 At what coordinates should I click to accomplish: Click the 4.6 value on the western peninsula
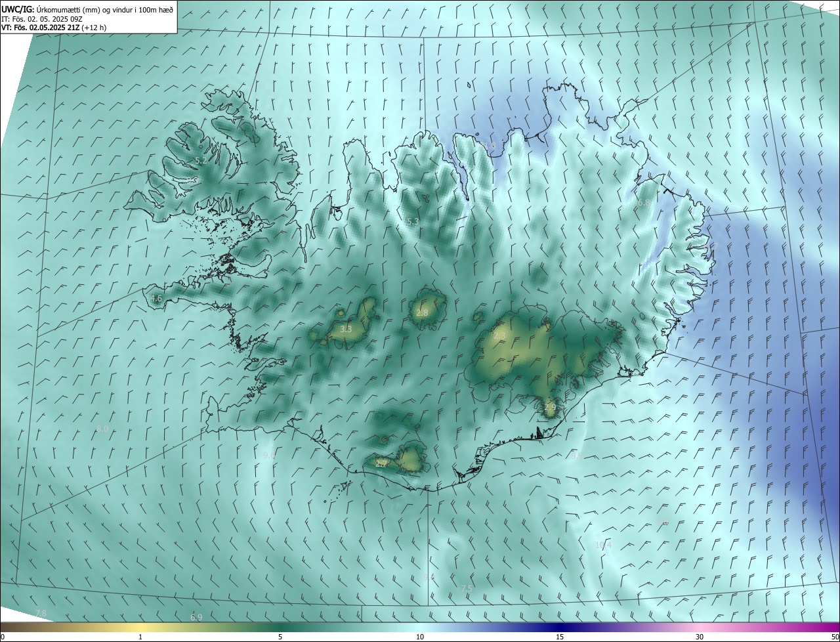156,298
